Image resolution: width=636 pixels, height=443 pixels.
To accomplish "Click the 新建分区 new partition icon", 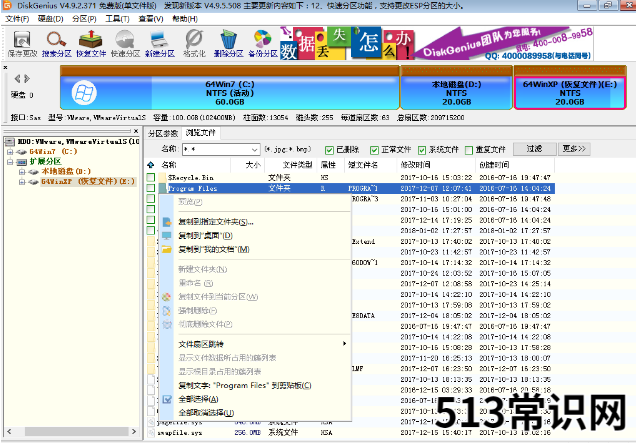I will tap(160, 44).
